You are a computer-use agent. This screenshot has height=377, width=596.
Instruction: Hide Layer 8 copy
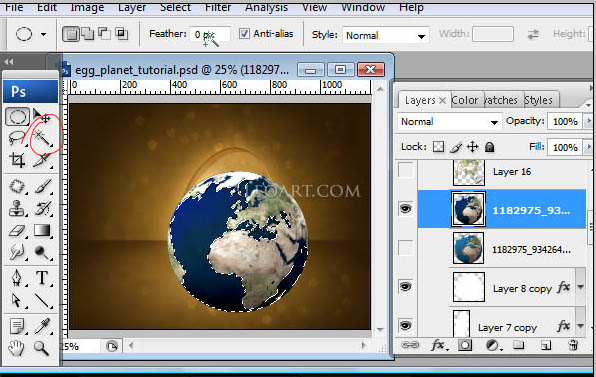pyautogui.click(x=406, y=286)
